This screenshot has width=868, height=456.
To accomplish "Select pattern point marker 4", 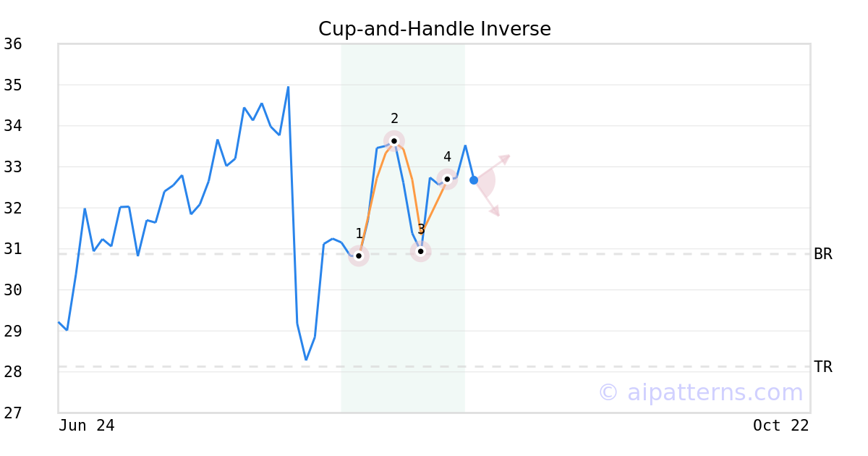I will [x=447, y=179].
